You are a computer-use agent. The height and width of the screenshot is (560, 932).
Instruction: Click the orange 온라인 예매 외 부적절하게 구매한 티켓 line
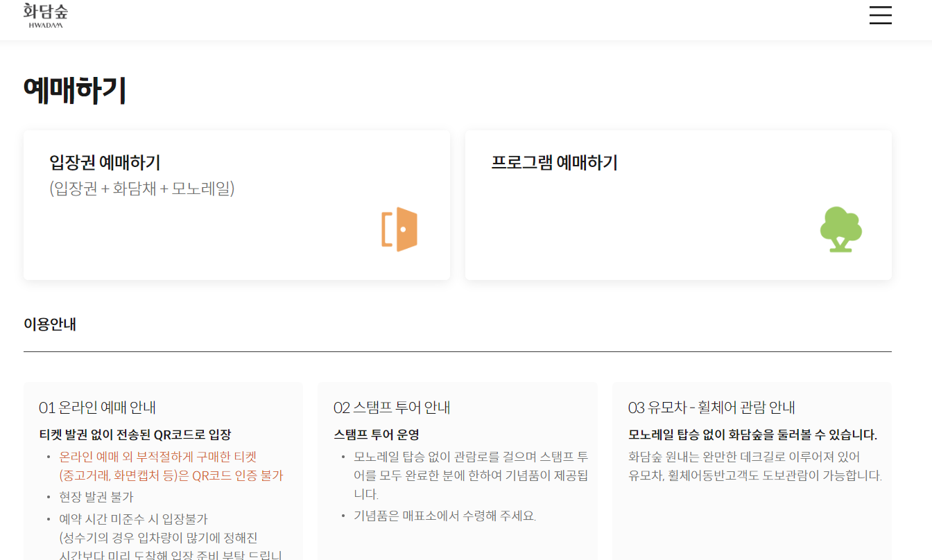pos(158,457)
